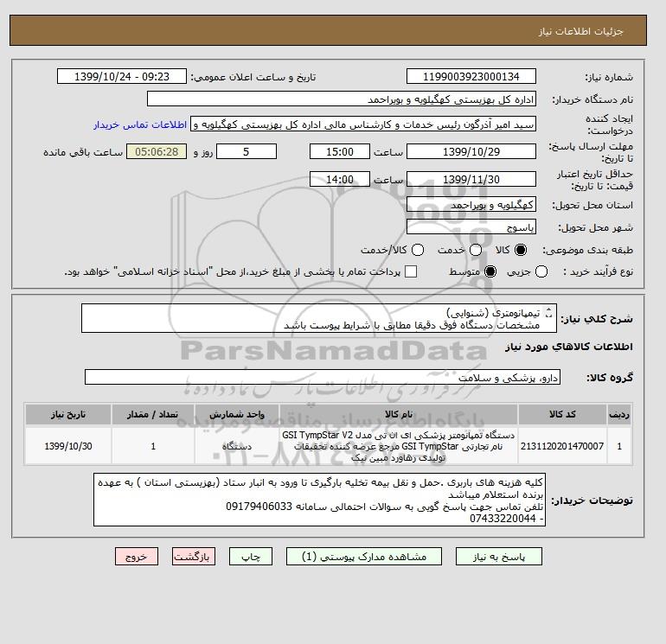Image resolution: width=666 pixels, height=644 pixels.
Task: Click the validity hour field 14:00
Action: click(340, 179)
